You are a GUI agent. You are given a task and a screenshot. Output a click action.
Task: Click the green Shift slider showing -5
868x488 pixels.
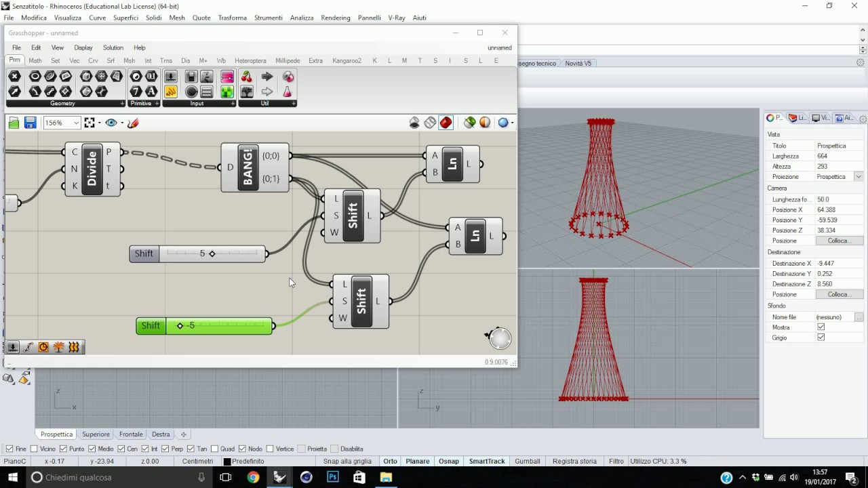[204, 326]
